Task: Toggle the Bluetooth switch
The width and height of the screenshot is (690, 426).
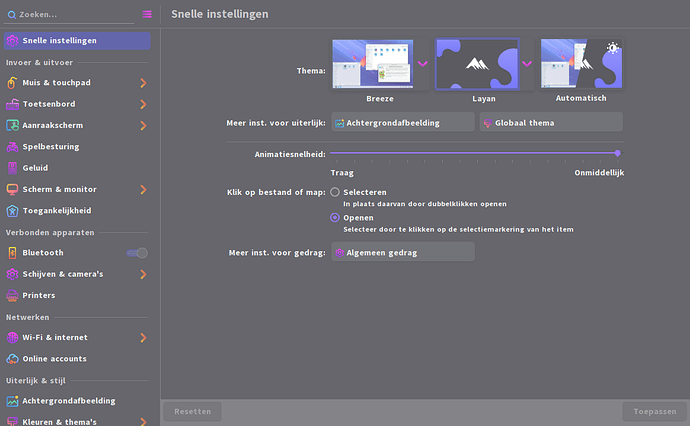Action: 137,253
